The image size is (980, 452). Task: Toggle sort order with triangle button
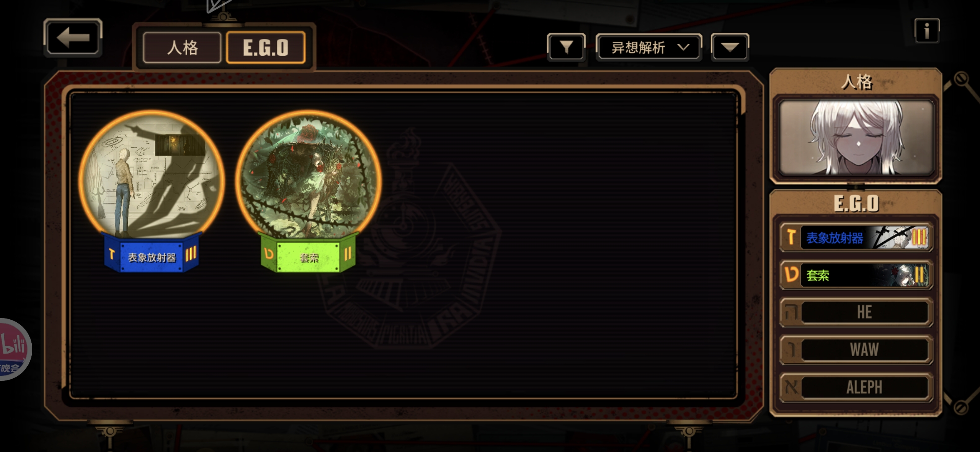click(x=730, y=47)
